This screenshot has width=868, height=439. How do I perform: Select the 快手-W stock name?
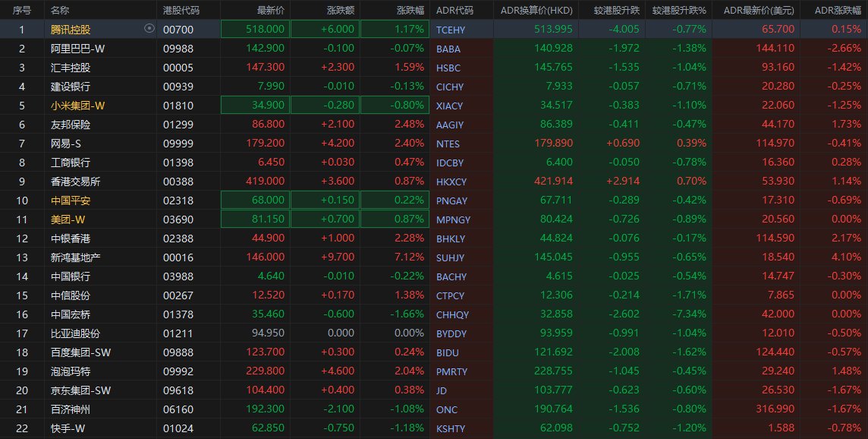pyautogui.click(x=68, y=428)
